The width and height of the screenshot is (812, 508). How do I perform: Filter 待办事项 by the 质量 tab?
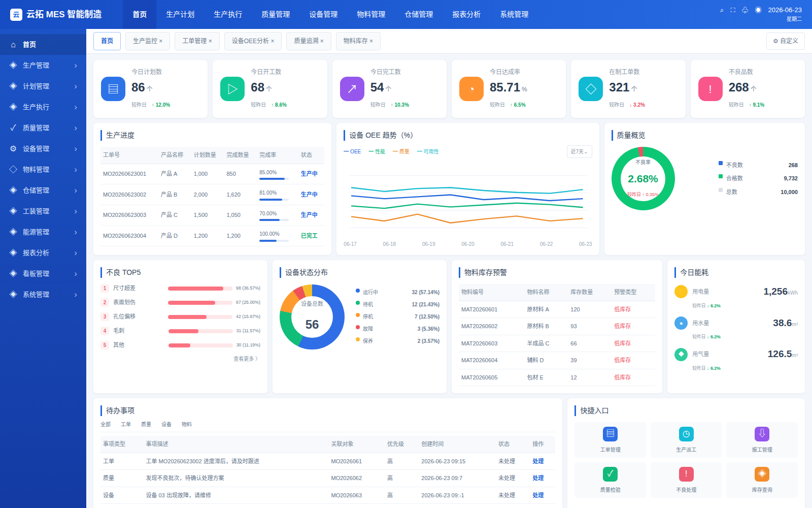click(146, 424)
